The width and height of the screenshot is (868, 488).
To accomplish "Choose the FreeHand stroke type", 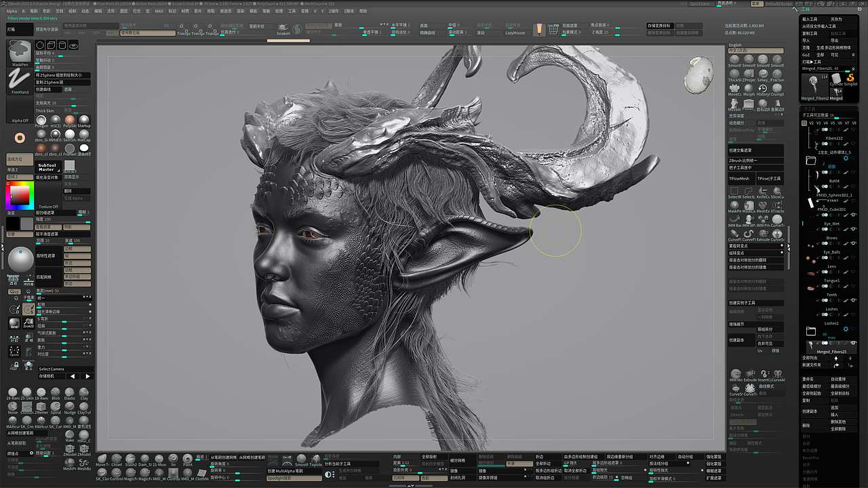I will click(x=20, y=82).
